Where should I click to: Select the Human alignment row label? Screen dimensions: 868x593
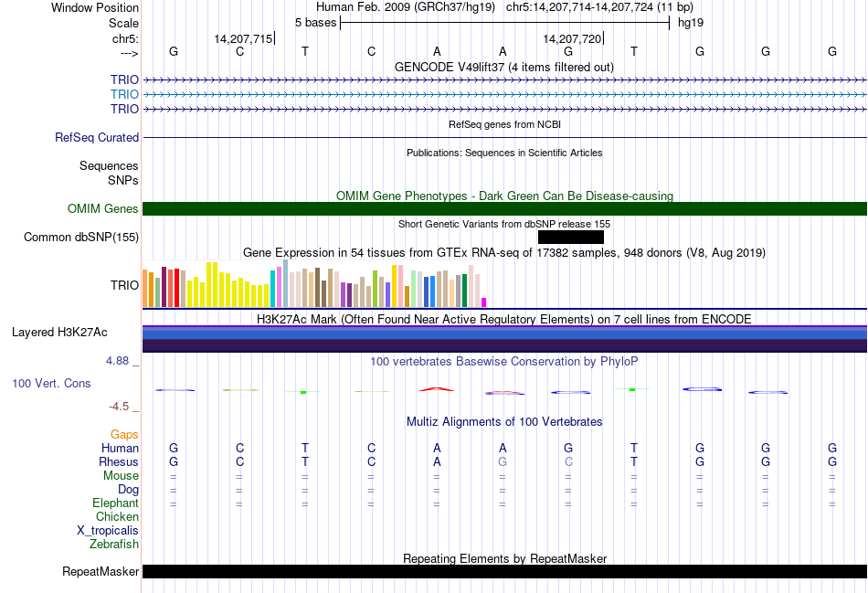(x=120, y=448)
